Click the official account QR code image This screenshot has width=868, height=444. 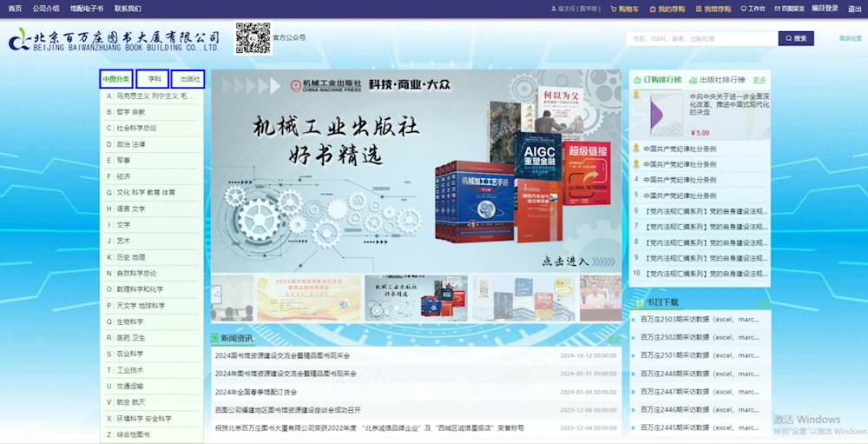tap(253, 38)
